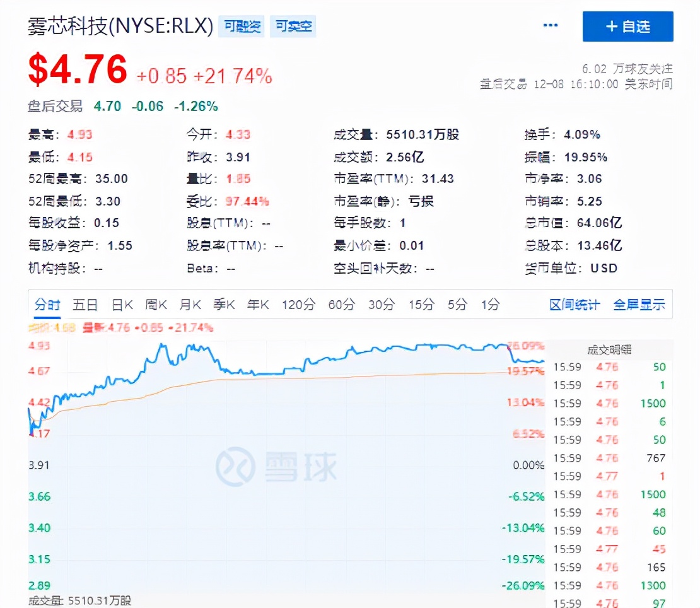
Task: Click the 市盈率(TTM) 31.43 value
Action: (x=438, y=179)
